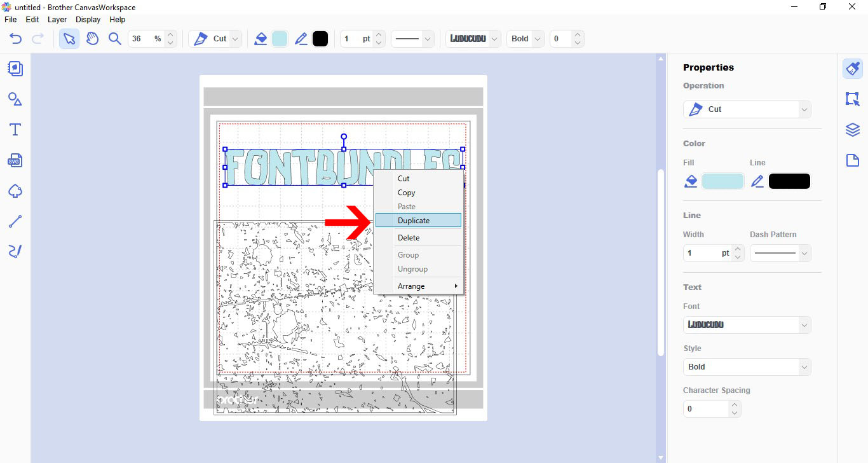
Task: Click the toolbar fill bucket icon
Action: coord(261,39)
